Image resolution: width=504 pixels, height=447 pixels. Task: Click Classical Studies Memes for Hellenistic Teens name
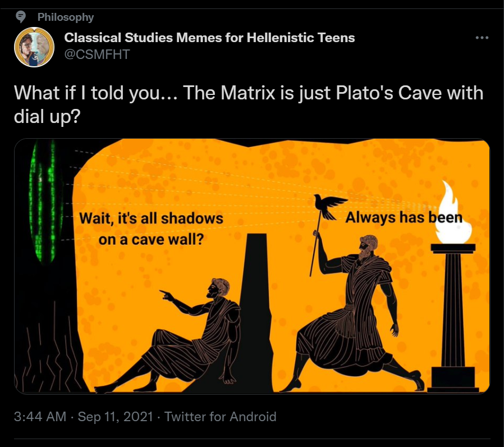pyautogui.click(x=209, y=38)
